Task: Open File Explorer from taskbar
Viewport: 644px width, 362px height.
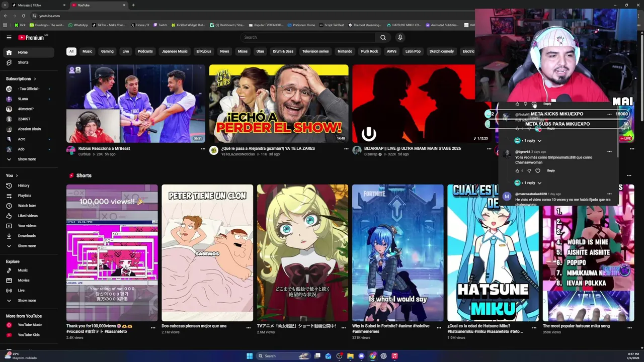Action: click(x=350, y=356)
